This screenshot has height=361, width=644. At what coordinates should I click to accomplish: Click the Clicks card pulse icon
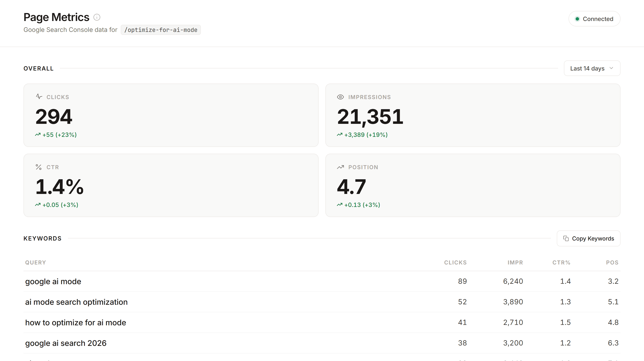click(39, 97)
